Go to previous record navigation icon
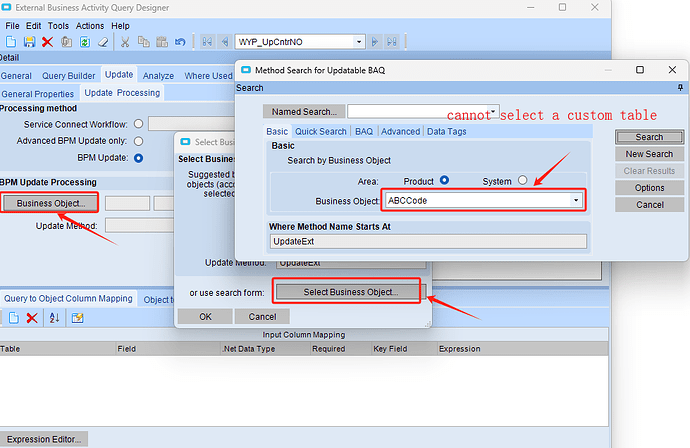 225,42
